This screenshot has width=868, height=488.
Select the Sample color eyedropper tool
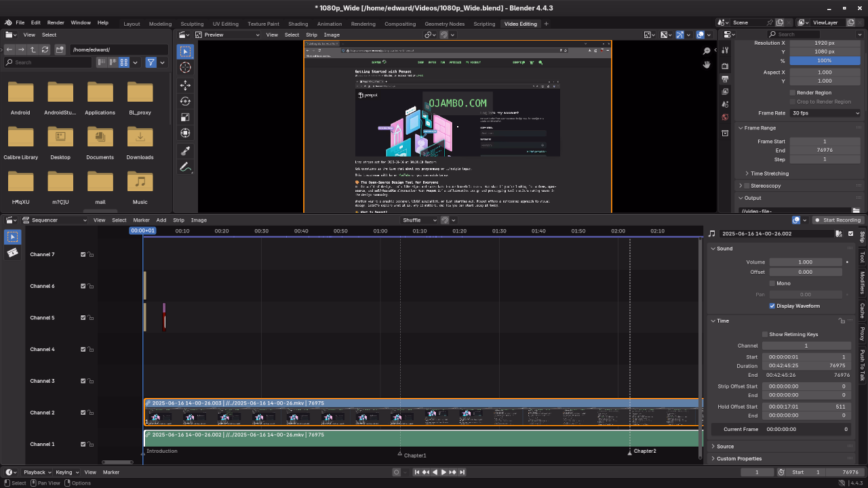click(185, 150)
